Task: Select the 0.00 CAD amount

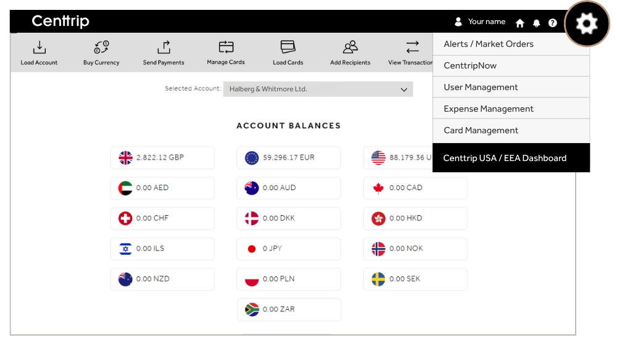Action: [406, 188]
